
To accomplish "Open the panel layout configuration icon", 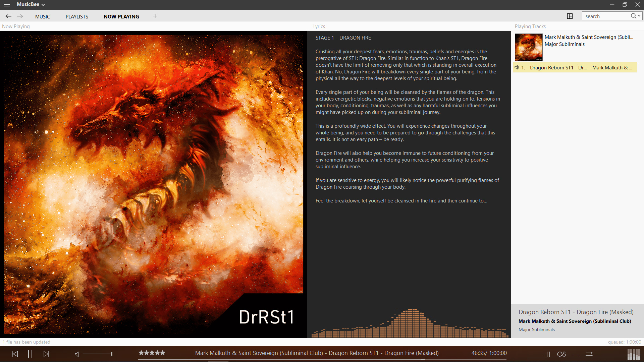I will pyautogui.click(x=570, y=16).
